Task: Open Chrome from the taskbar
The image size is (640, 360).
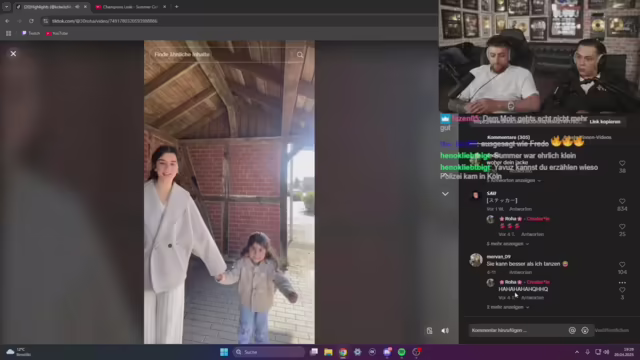Action: 343,352
